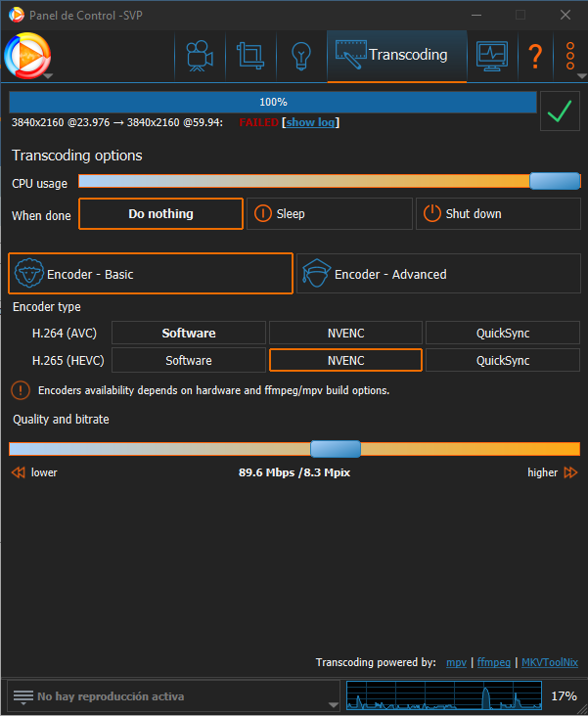The height and width of the screenshot is (716, 588).
Task: Open the show log link
Action: pos(311,122)
